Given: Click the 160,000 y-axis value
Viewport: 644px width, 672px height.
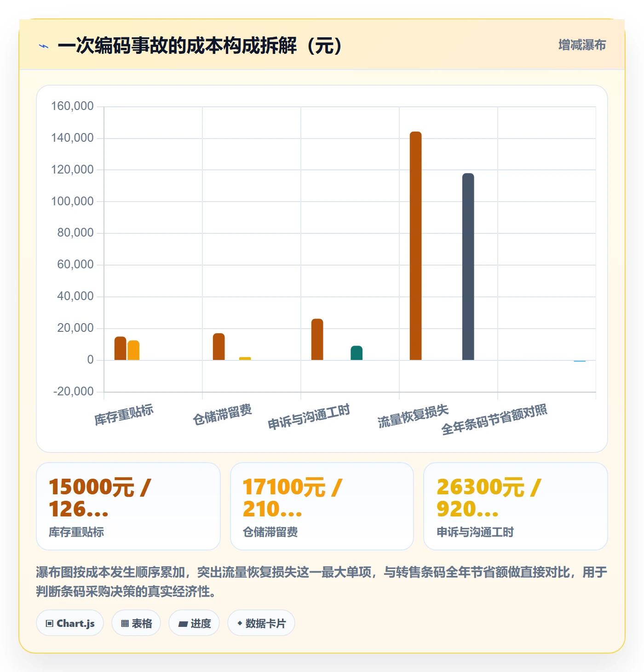Looking at the screenshot, I should pyautogui.click(x=72, y=106).
